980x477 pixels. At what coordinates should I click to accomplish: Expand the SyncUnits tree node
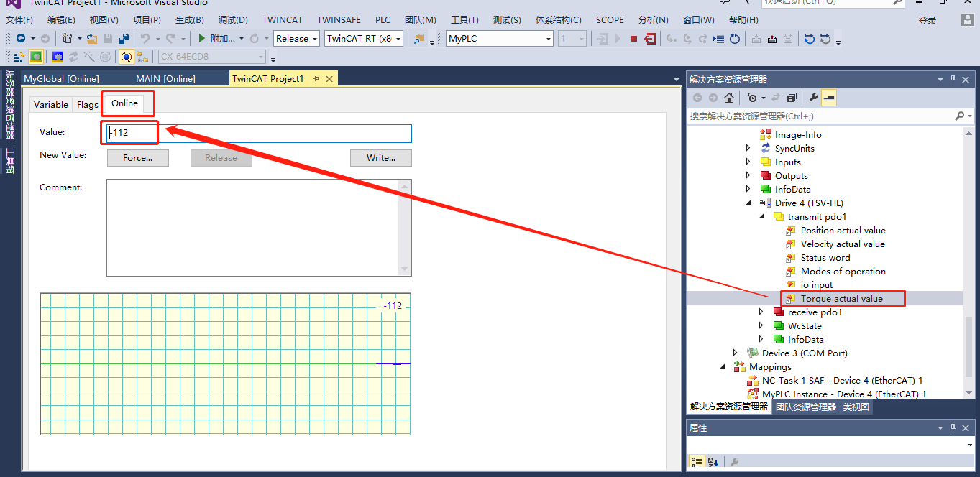[x=748, y=148]
